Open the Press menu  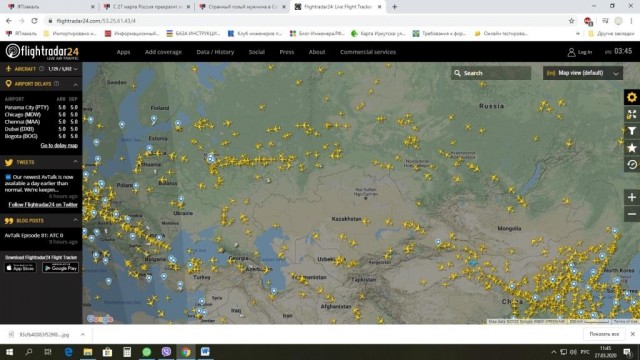[x=287, y=52]
